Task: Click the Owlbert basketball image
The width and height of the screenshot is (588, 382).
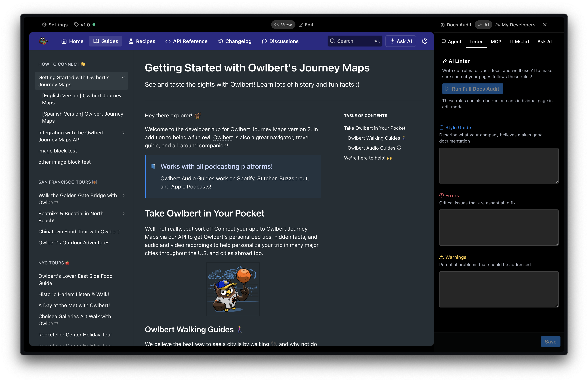Action: pos(233,289)
